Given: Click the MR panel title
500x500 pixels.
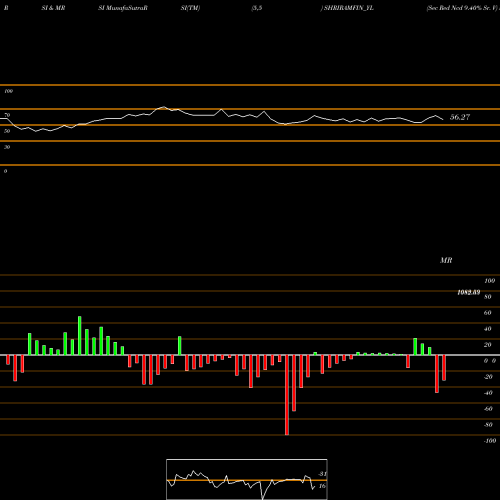Looking at the screenshot, I should 446,260.
